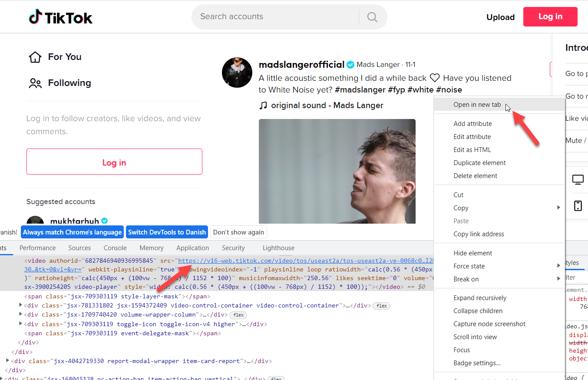Image resolution: width=588 pixels, height=380 pixels.
Task: Select Badge settings... menu item
Action: [499, 363]
